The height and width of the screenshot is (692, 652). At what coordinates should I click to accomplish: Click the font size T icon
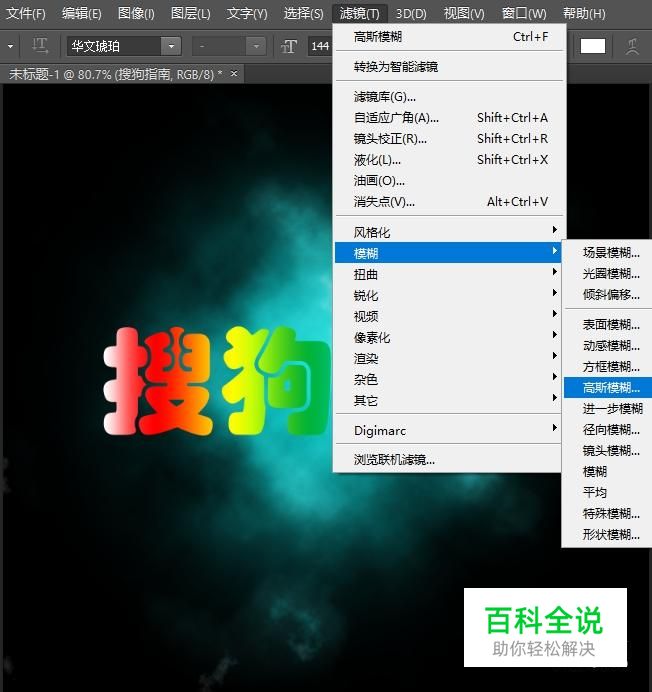point(289,46)
